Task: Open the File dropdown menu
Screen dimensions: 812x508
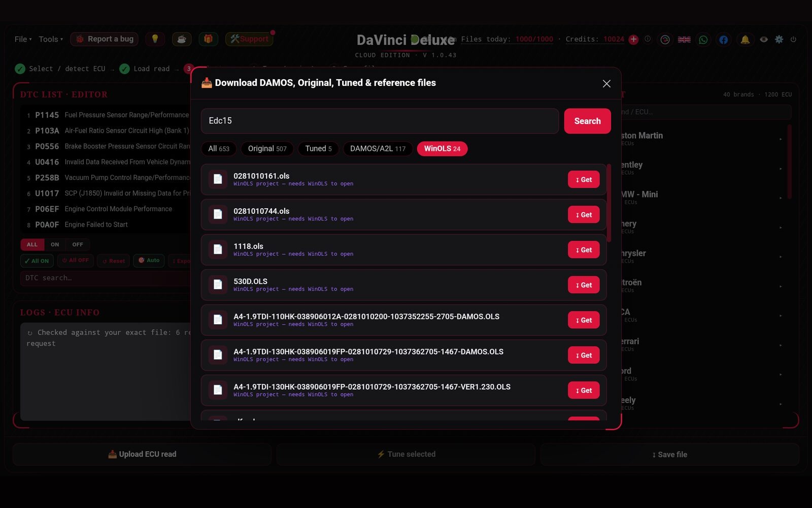Action: tap(23, 39)
